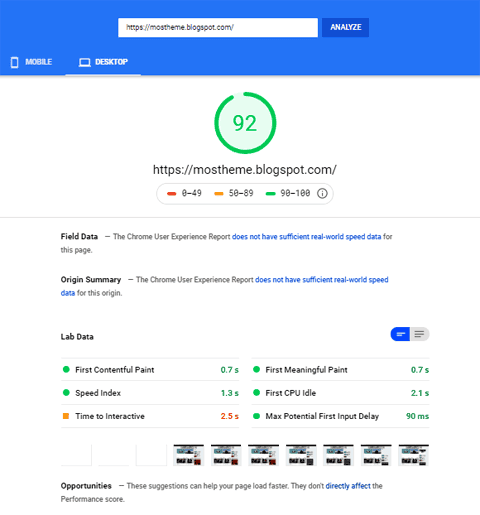
Task: Click the red 0-49 legend marker
Action: pos(171,194)
